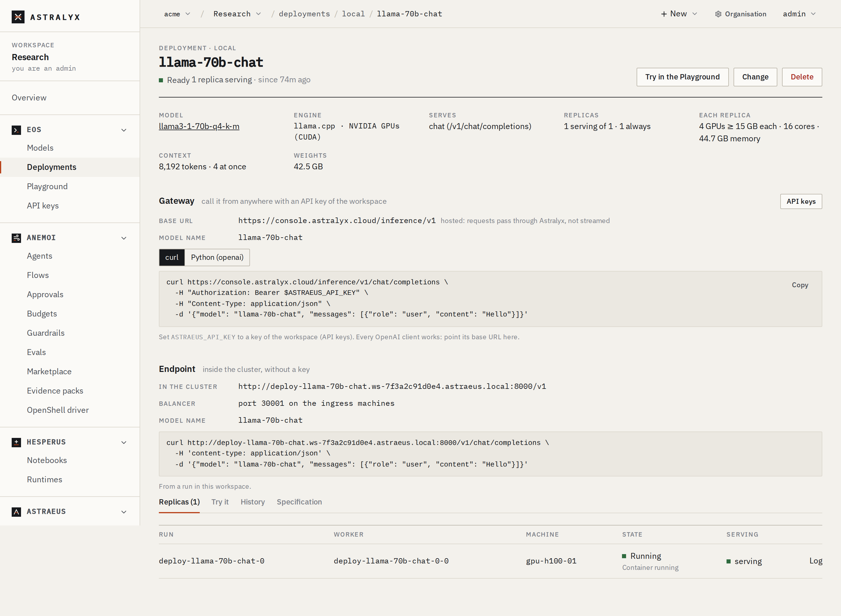Click the Change deployment button
841x616 pixels.
pyautogui.click(x=755, y=77)
